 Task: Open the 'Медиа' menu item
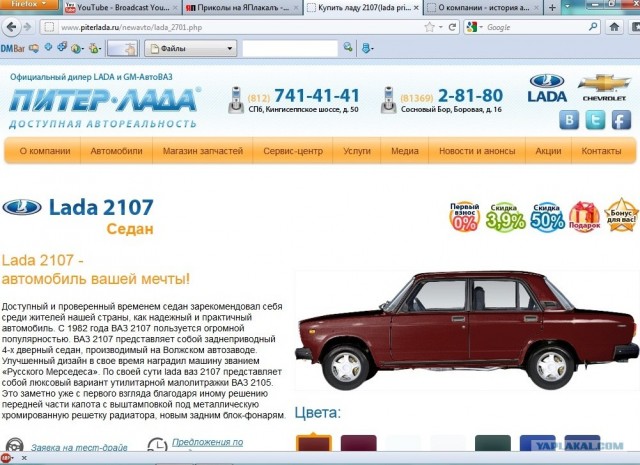405,151
